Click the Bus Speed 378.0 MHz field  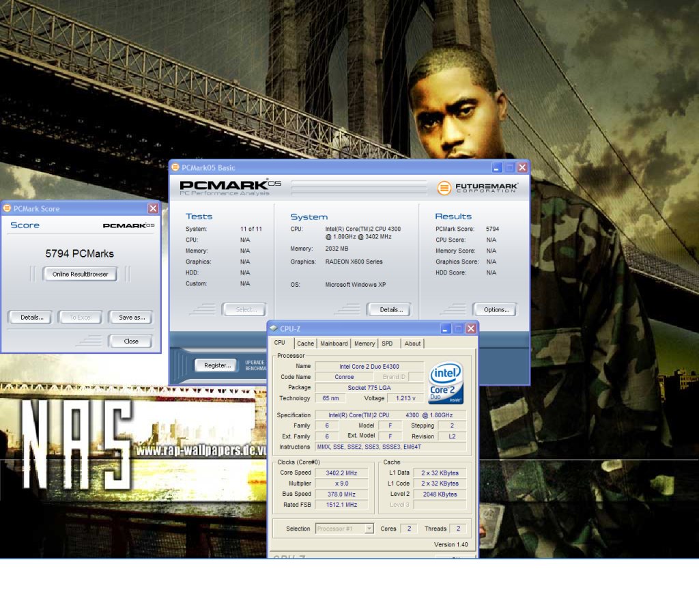coord(341,494)
